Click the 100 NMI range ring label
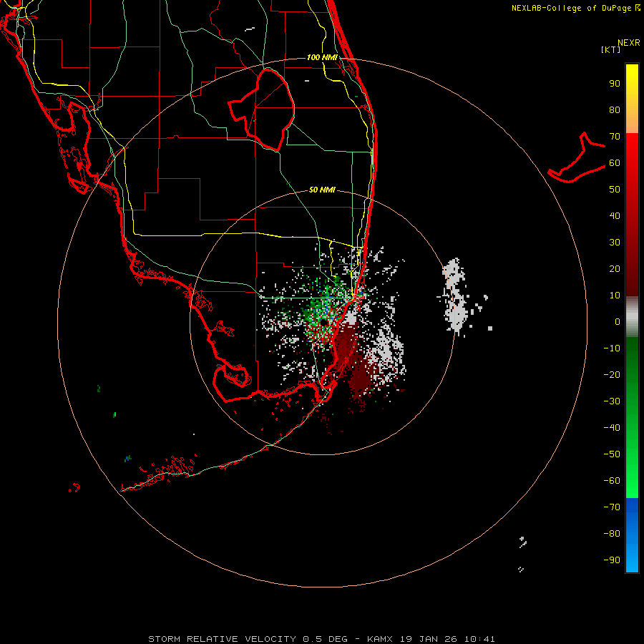 tap(322, 57)
